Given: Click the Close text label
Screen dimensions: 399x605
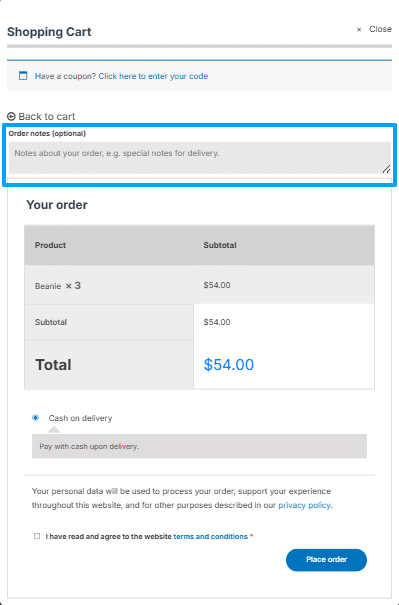Looking at the screenshot, I should [380, 29].
